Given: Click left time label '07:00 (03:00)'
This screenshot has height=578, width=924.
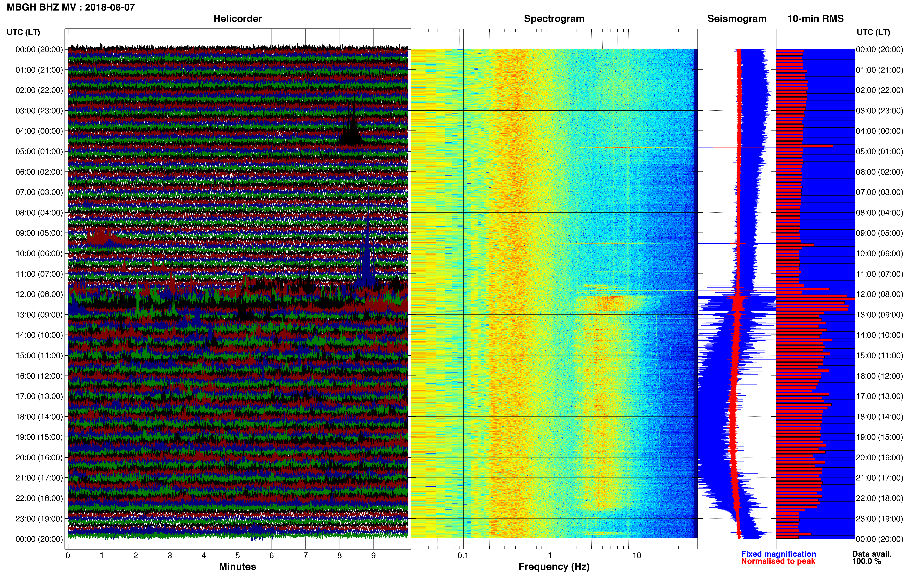Looking at the screenshot, I should (39, 192).
